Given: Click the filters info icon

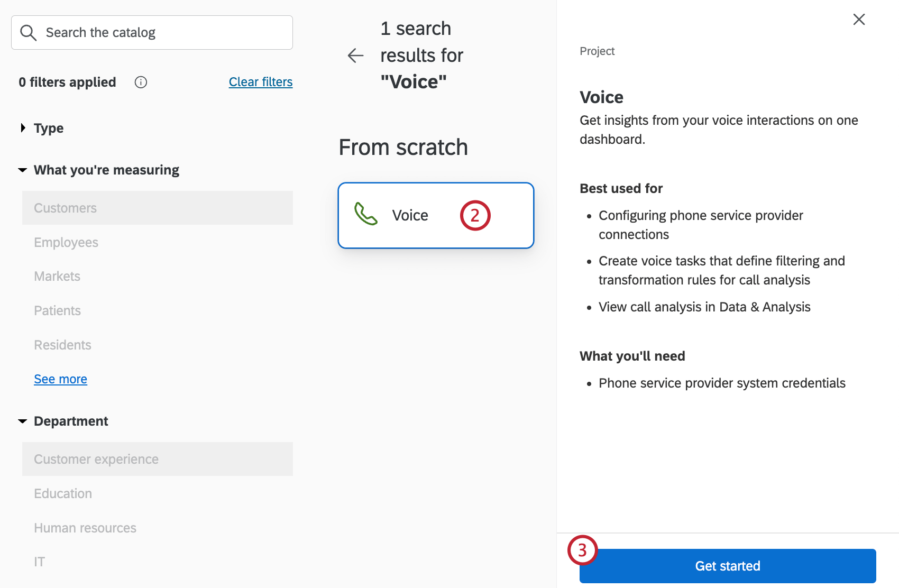Looking at the screenshot, I should 141,82.
